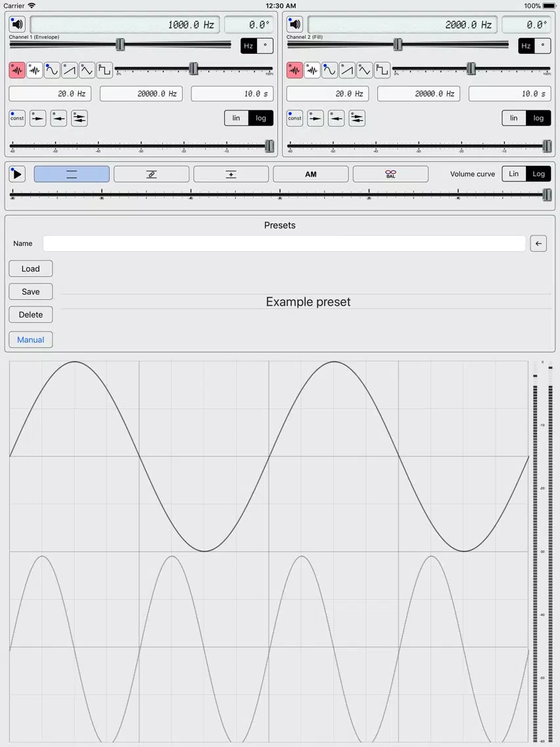
Task: Adjust Channel 1 duty cycle percent slider
Action: 193,69
